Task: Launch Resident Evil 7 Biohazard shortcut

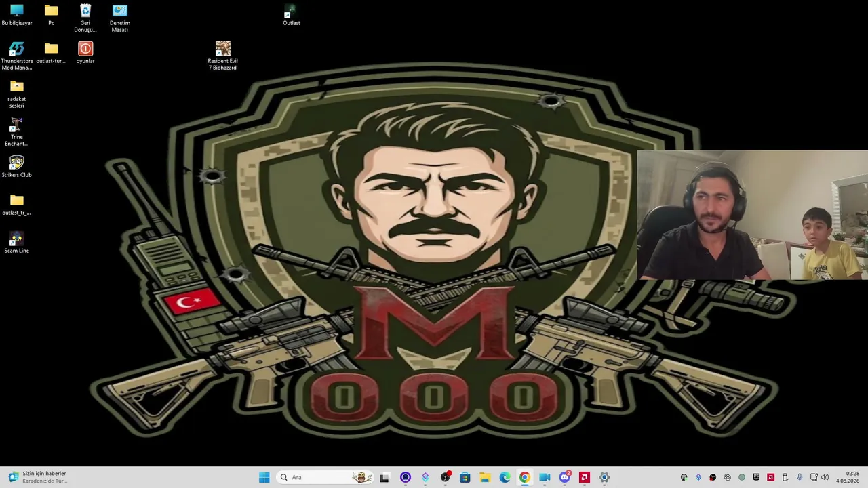Action: [223, 56]
